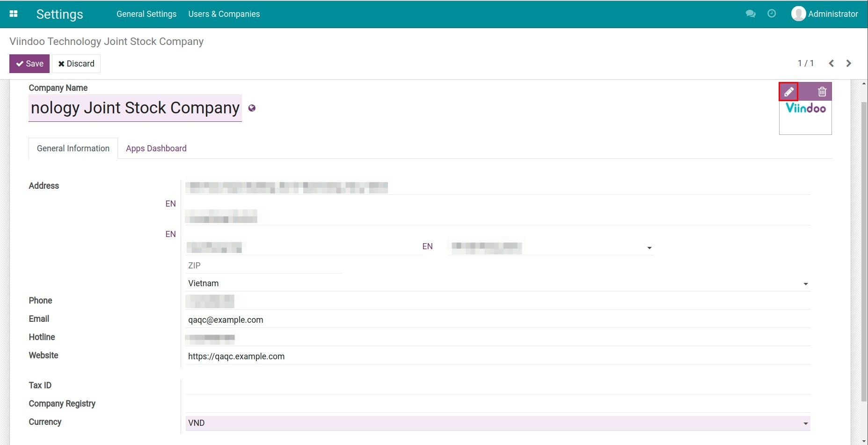Open the VND currency dropdown
Screen dimensions: 868x445
(x=805, y=423)
